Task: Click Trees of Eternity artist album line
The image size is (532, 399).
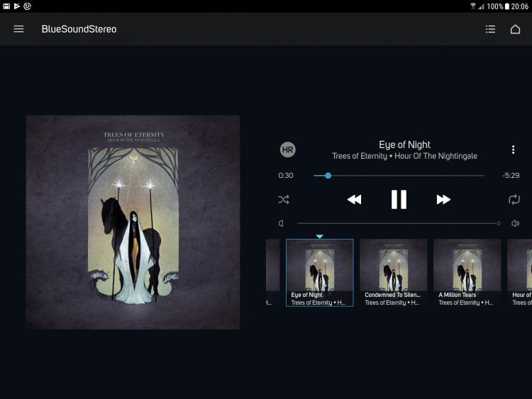Action: pos(404,156)
